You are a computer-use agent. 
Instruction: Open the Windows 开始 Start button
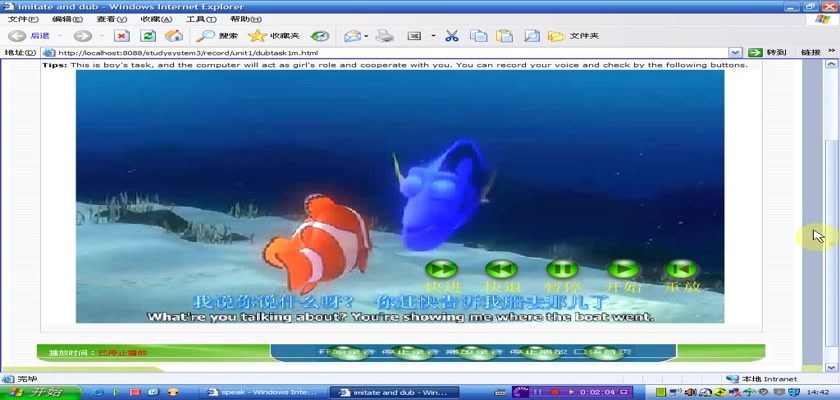pyautogui.click(x=40, y=392)
